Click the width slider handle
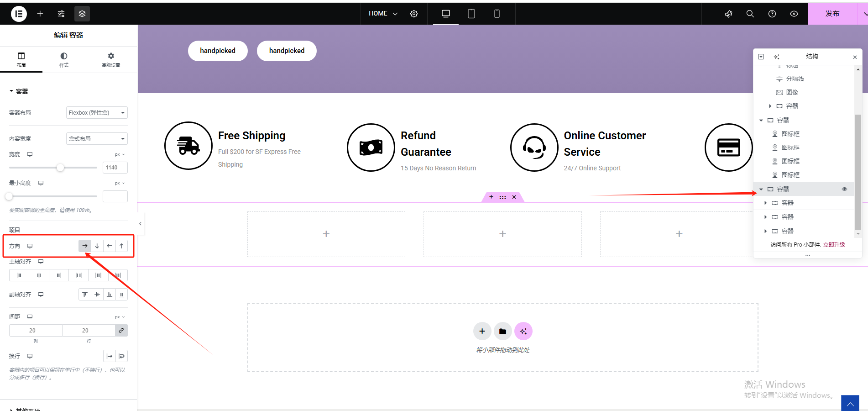Image resolution: width=868 pixels, height=411 pixels. coord(60,168)
